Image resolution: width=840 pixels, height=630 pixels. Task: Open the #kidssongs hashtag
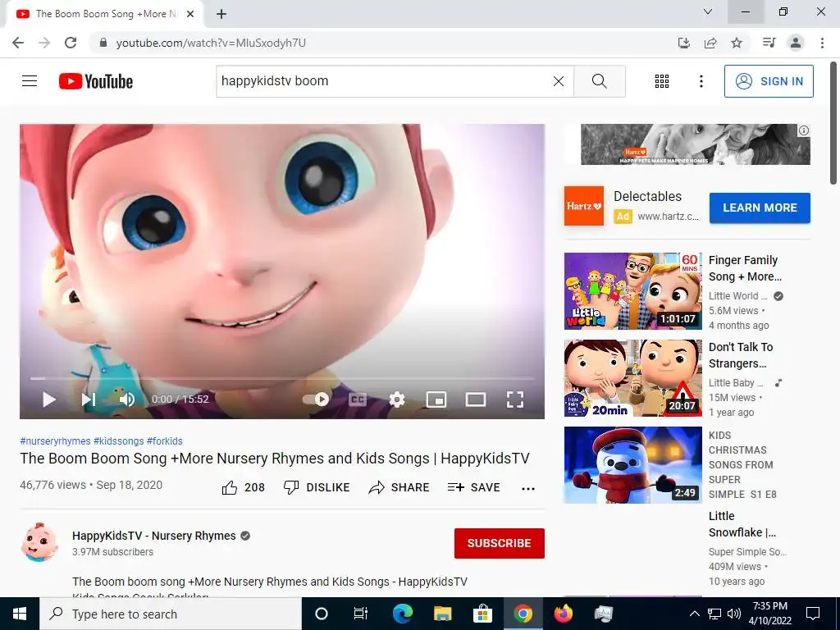pos(118,441)
